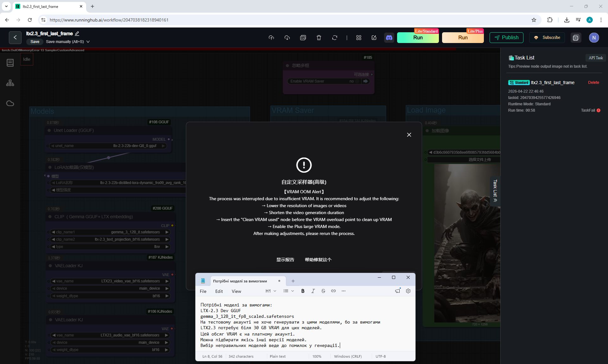The width and height of the screenshot is (608, 364).
Task: Open the node tree sidebar icon
Action: click(x=10, y=83)
